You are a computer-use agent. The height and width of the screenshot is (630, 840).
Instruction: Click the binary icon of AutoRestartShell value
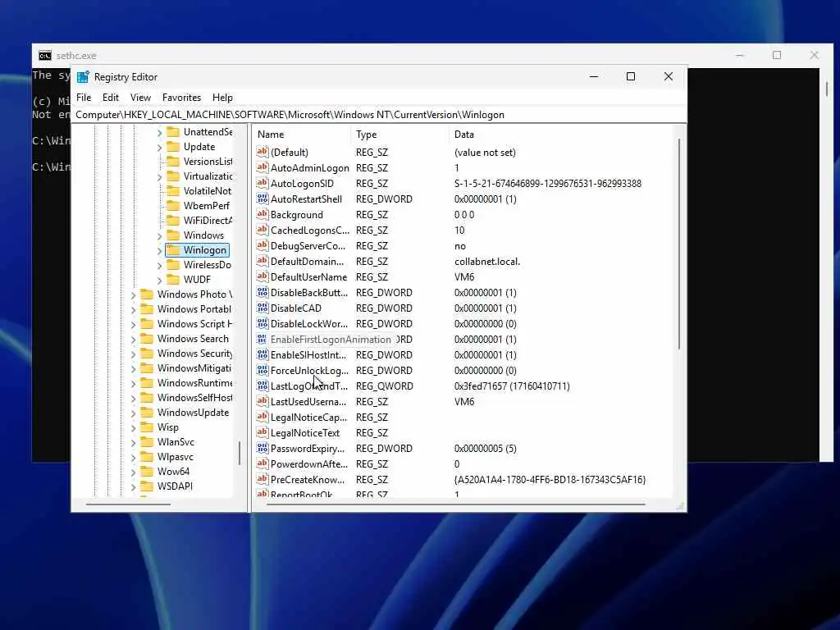(262, 199)
